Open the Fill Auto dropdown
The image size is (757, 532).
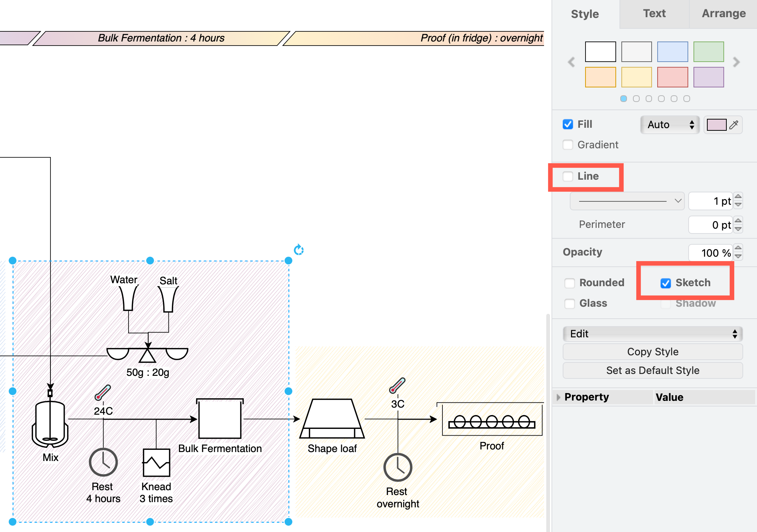tap(670, 125)
